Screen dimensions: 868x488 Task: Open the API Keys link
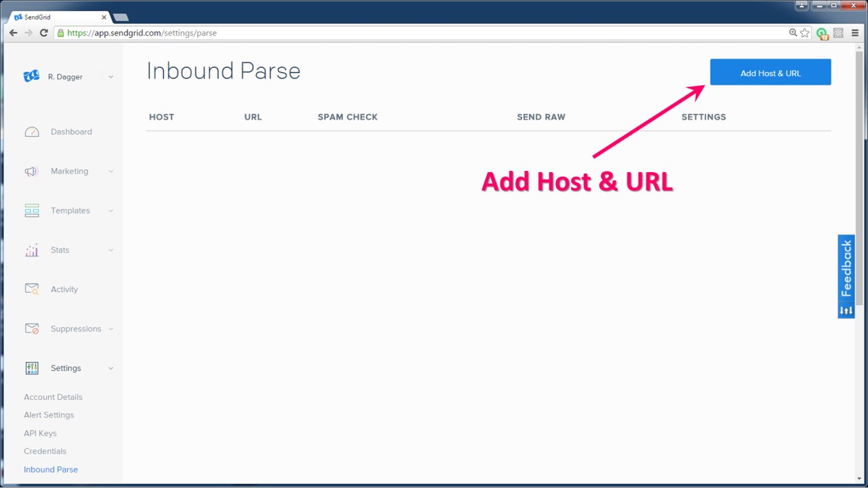[x=40, y=433]
